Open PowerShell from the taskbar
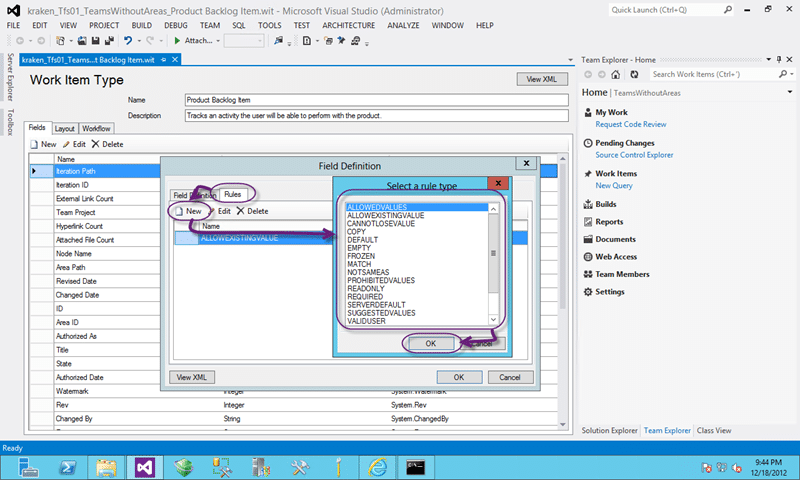Screen dimensions: 800x480 (x=68, y=467)
